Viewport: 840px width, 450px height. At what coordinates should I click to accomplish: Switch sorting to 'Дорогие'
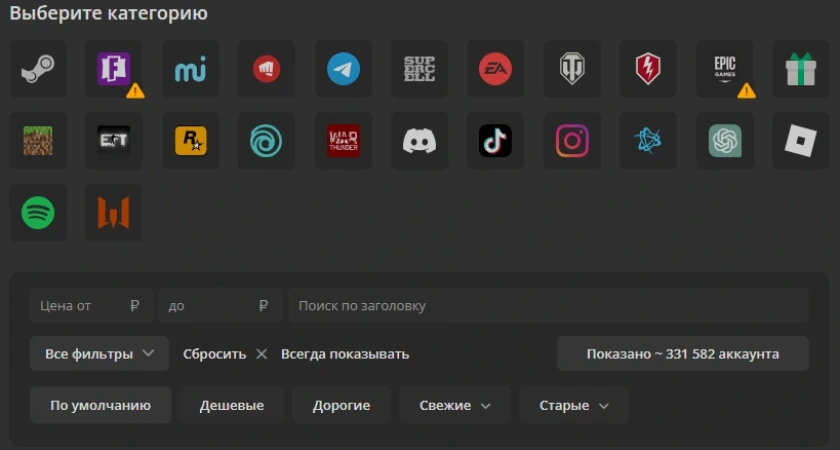click(341, 405)
